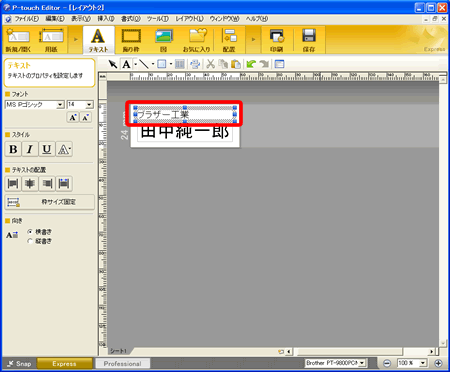Screen dimensions: 450x372
Task: Click the Save (保存) icon
Action: [x=309, y=40]
